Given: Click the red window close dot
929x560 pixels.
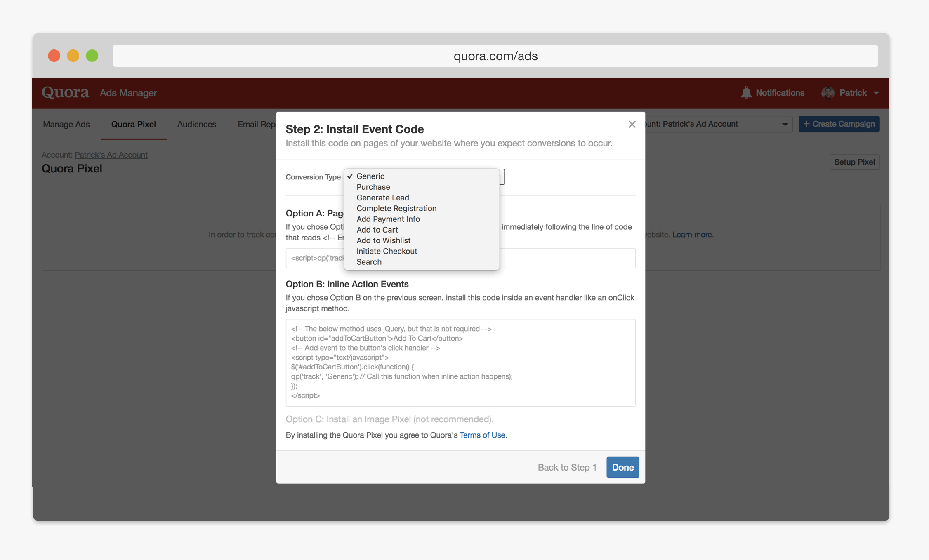Looking at the screenshot, I should pos(54,56).
